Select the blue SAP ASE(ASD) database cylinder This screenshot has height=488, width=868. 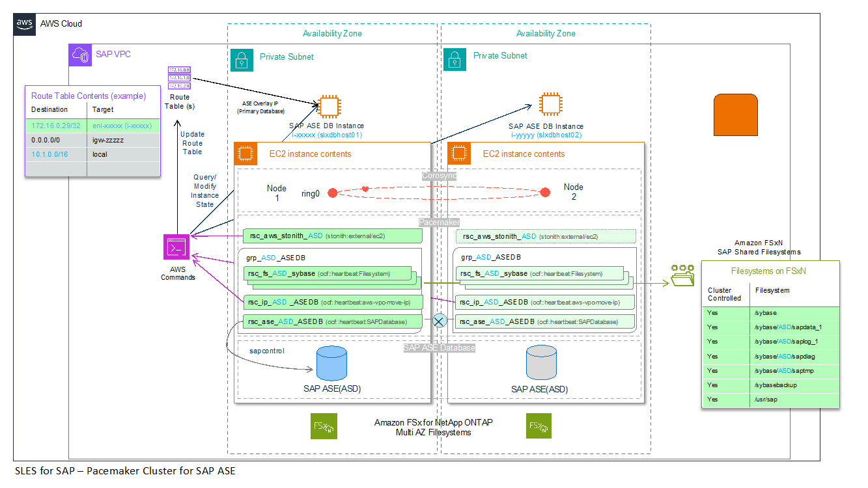tap(330, 364)
